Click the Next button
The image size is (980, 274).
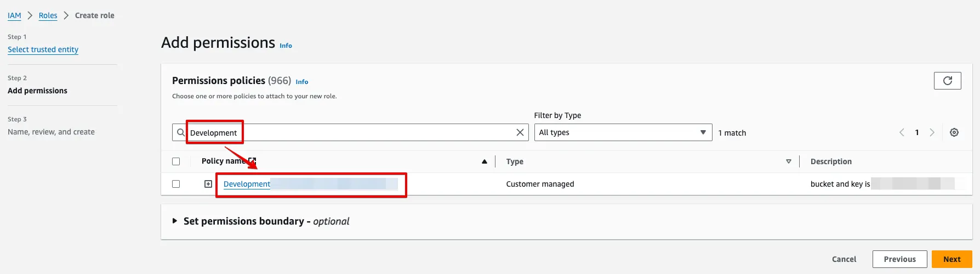951,259
